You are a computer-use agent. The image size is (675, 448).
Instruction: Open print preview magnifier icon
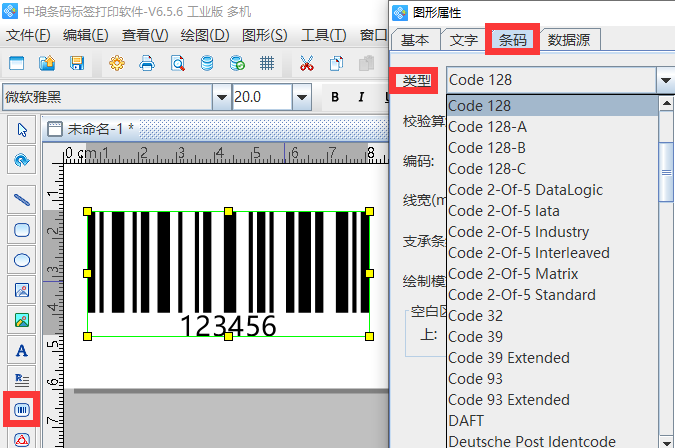[177, 64]
